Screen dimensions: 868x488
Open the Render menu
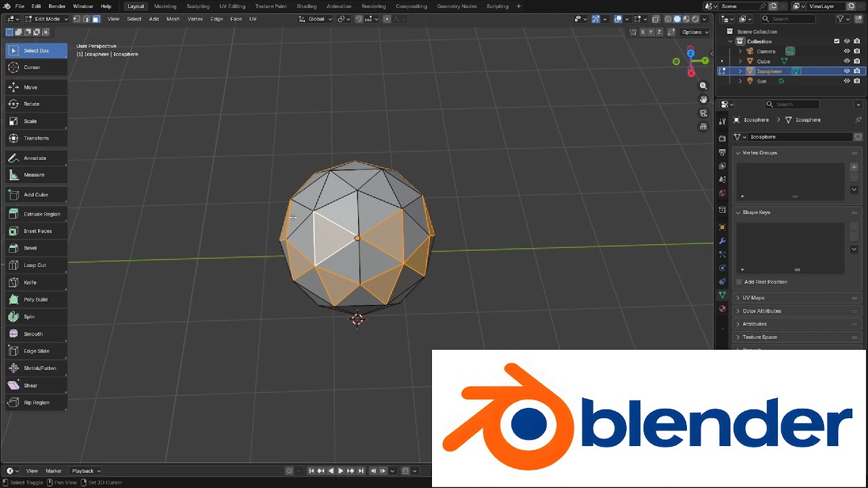coord(57,6)
